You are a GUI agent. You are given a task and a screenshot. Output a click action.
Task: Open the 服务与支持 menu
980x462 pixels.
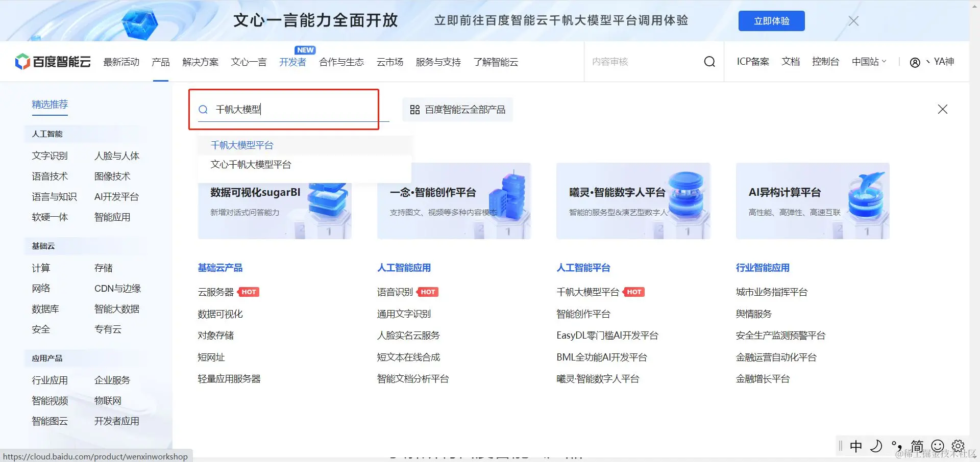point(438,62)
